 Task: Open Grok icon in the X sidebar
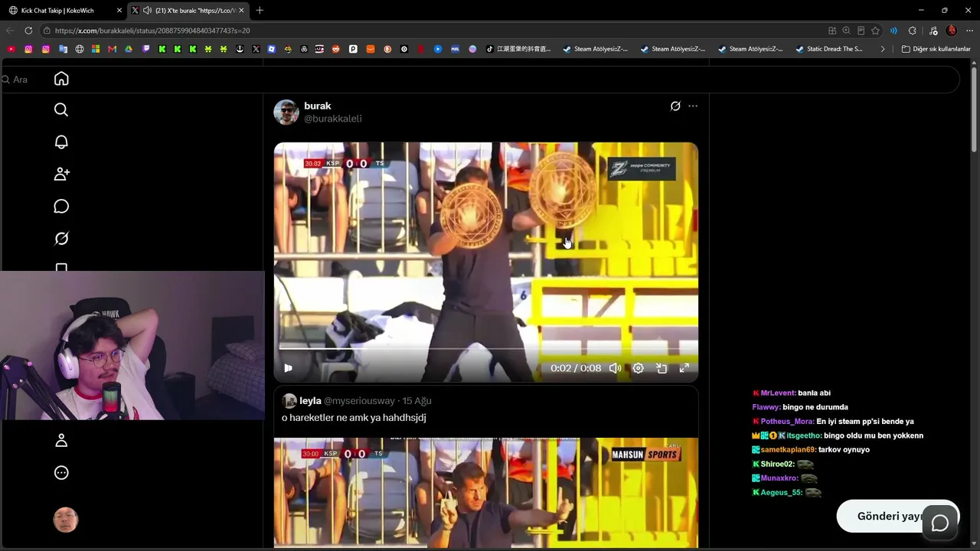61,239
